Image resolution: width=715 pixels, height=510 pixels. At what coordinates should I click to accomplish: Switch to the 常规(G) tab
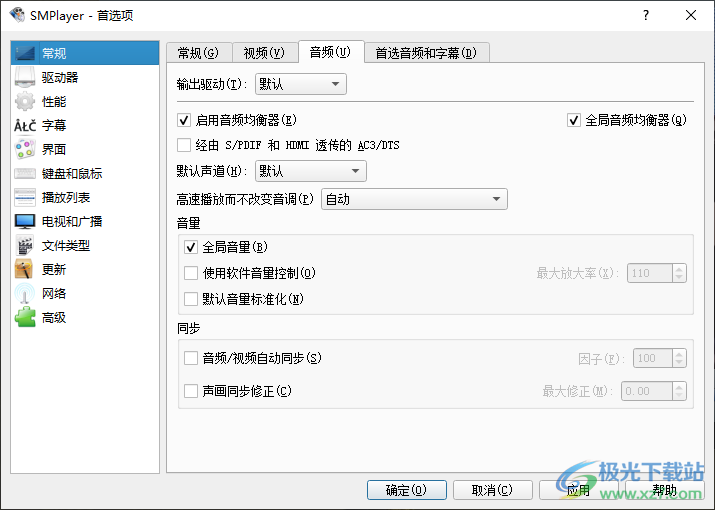tap(199, 53)
